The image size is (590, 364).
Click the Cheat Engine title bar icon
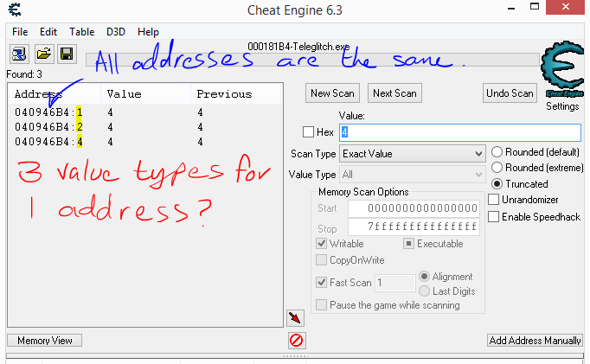pos(13,10)
